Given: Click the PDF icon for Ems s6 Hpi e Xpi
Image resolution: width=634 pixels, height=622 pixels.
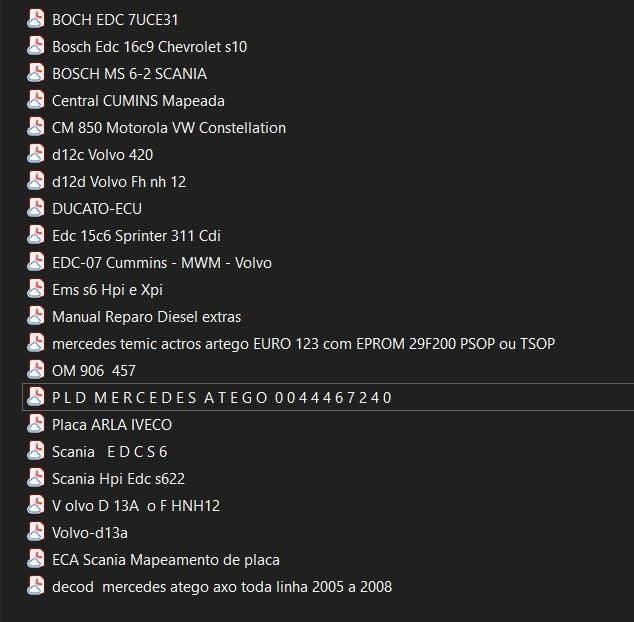Looking at the screenshot, I should (36, 289).
